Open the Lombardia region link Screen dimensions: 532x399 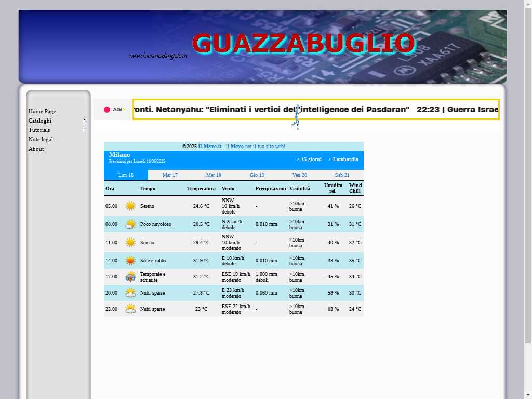343,159
